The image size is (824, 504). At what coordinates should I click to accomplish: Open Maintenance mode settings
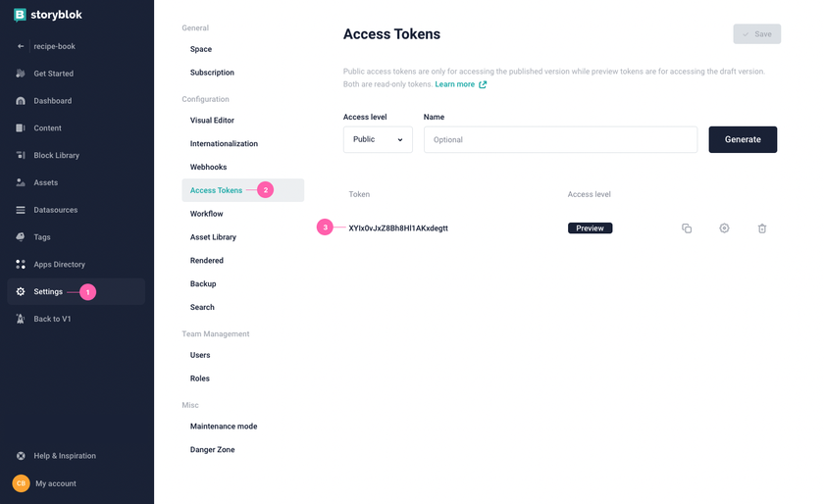click(x=224, y=427)
